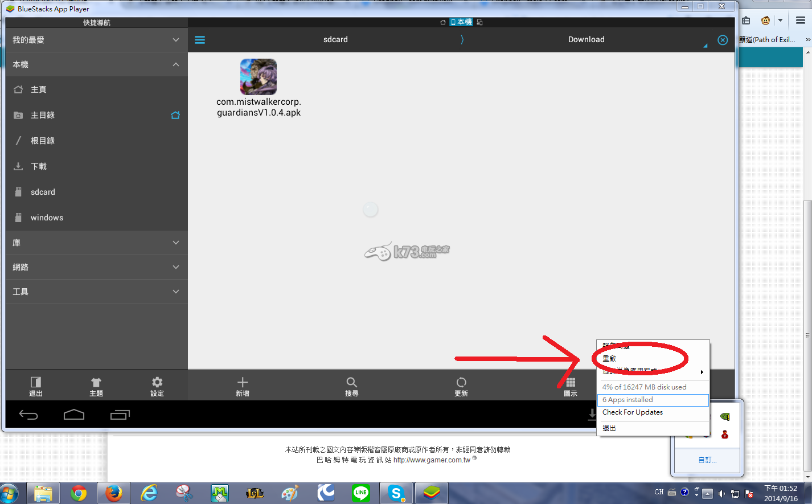Open Google Chrome from the taskbar
Viewport: 812px width, 504px height.
point(79,493)
